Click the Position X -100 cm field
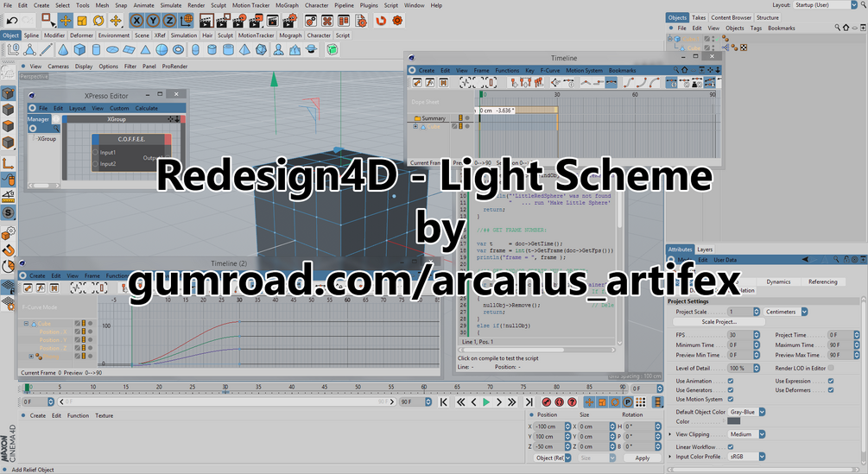This screenshot has height=474, width=868. tap(548, 427)
